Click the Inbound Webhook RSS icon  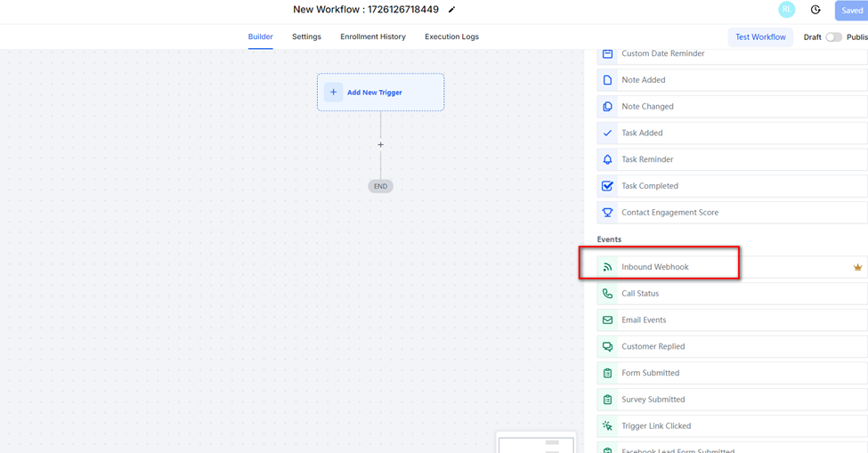point(607,267)
